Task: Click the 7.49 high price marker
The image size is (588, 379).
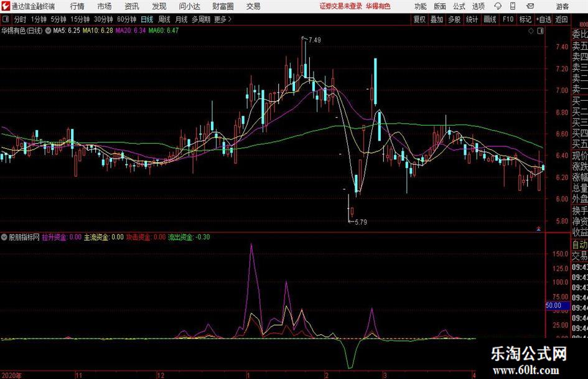Action: [x=315, y=40]
